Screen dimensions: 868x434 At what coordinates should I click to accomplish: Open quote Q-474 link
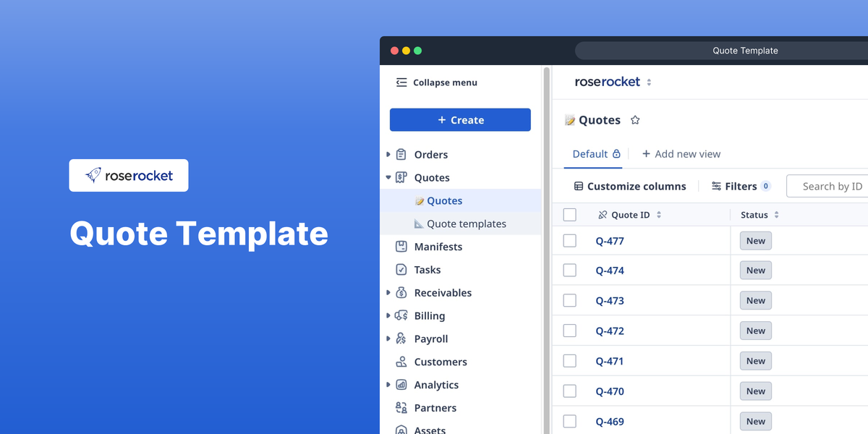(610, 271)
